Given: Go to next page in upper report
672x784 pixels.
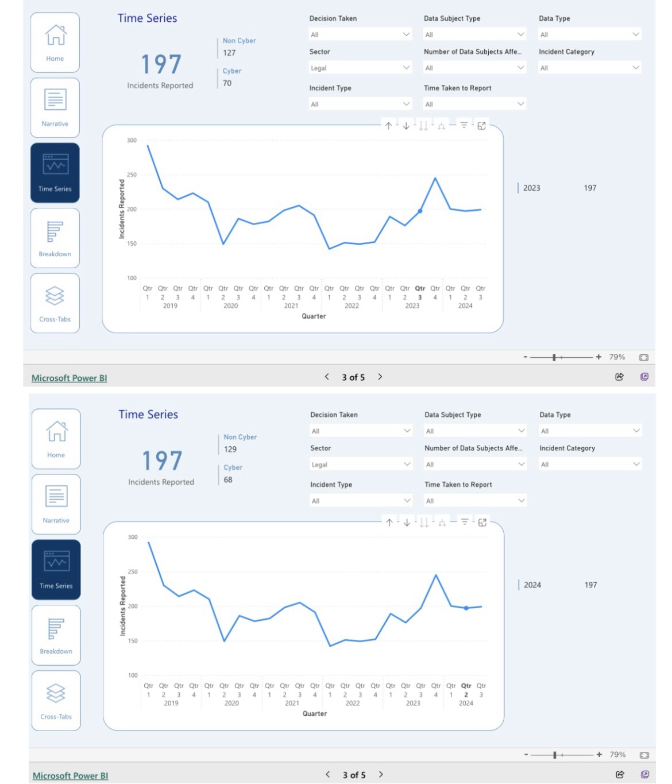Looking at the screenshot, I should pyautogui.click(x=380, y=377).
